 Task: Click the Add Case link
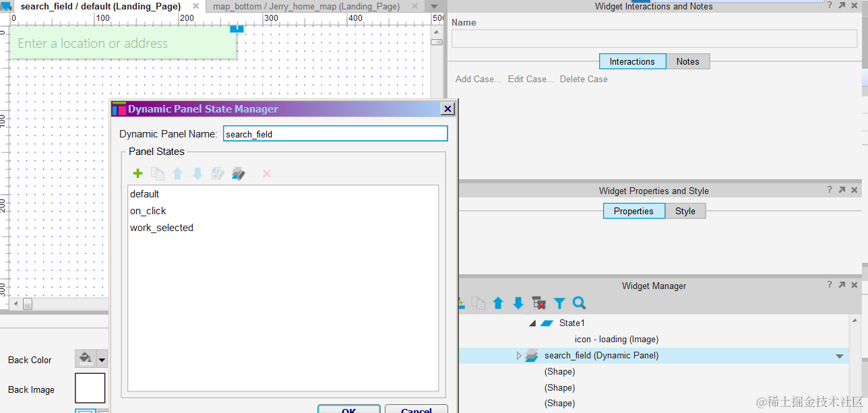pyautogui.click(x=477, y=79)
